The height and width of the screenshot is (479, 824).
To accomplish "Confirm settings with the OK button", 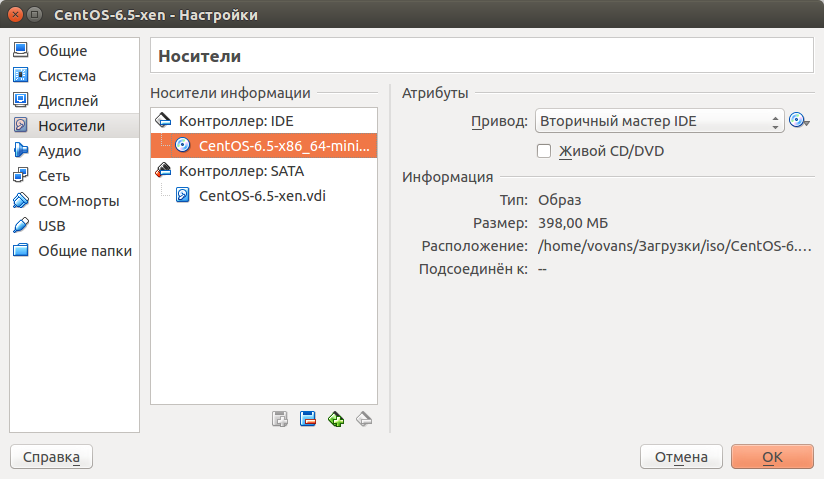I will pos(772,457).
